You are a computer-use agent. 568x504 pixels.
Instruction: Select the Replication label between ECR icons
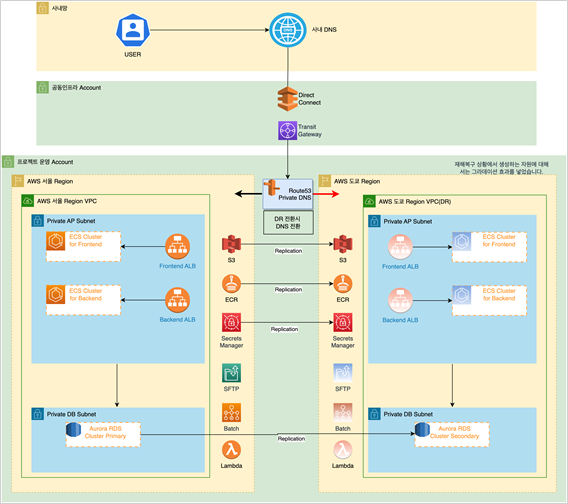coord(288,290)
